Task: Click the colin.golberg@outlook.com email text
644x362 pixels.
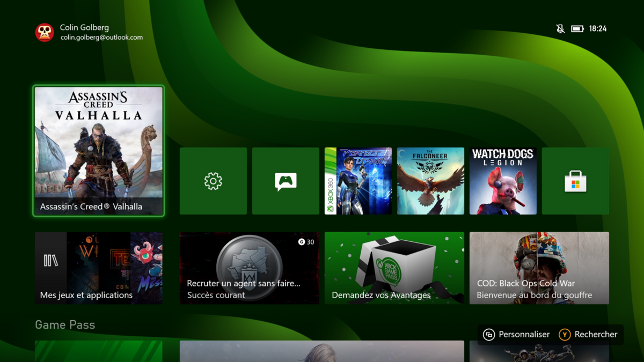Action: pos(101,38)
